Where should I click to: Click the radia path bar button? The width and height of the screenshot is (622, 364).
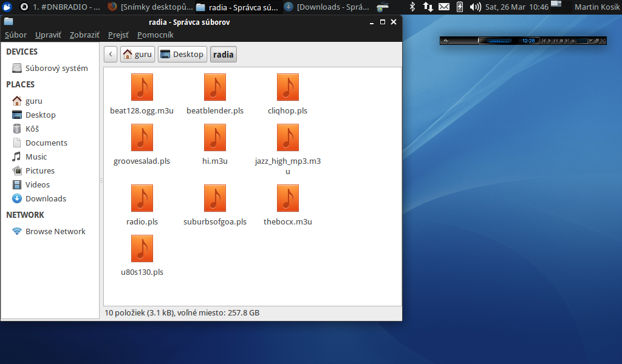[224, 54]
